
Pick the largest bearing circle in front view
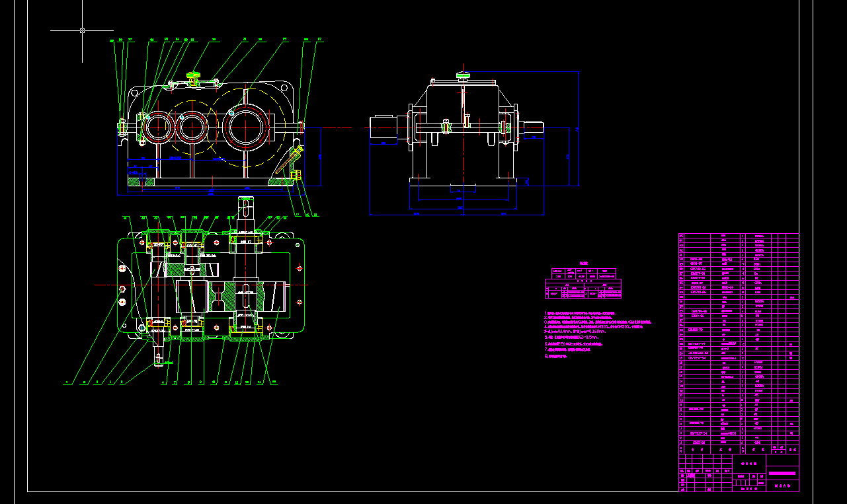click(x=247, y=128)
